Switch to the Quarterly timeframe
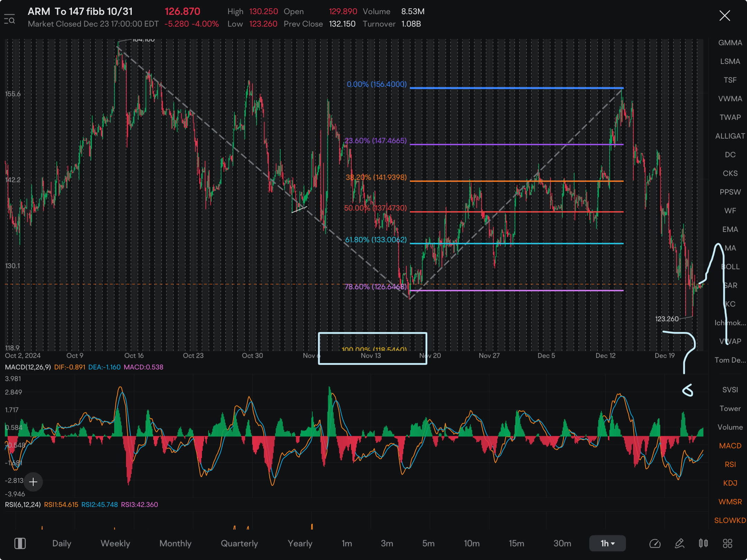Screen dimensions: 747x560 click(x=239, y=543)
